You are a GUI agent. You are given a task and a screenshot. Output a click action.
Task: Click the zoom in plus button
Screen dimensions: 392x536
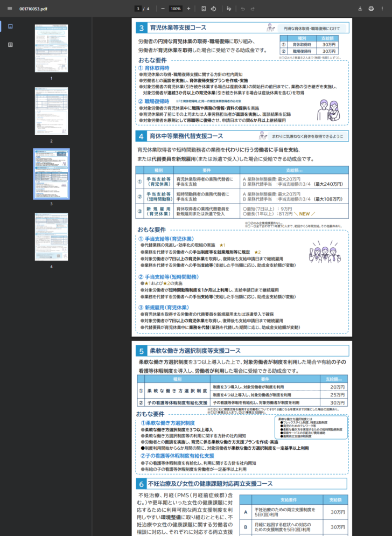pyautogui.click(x=188, y=9)
